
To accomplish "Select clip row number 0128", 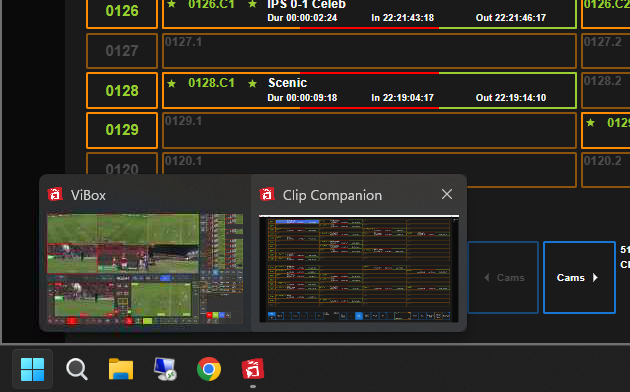I will pyautogui.click(x=122, y=91).
